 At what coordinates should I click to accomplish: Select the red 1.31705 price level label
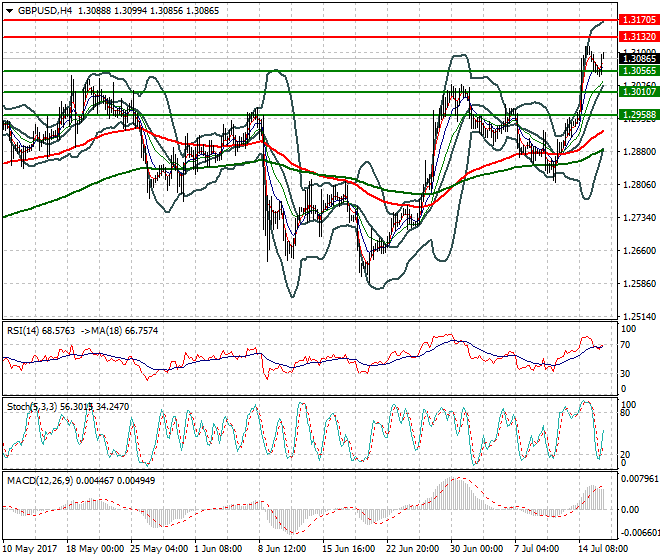coord(639,20)
